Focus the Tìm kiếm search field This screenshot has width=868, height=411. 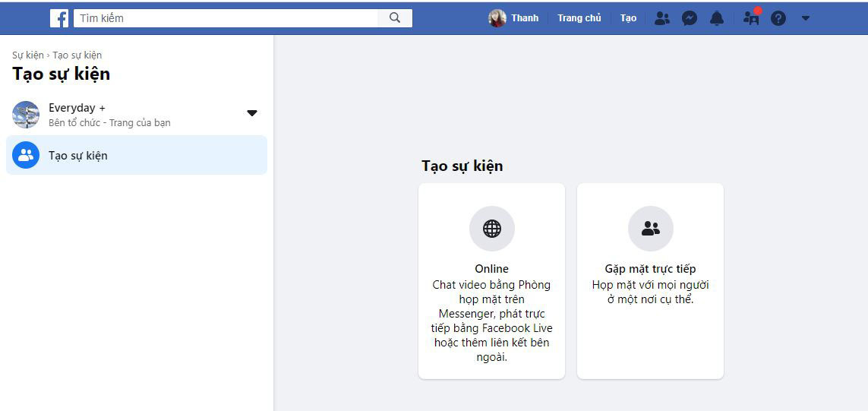pyautogui.click(x=226, y=17)
